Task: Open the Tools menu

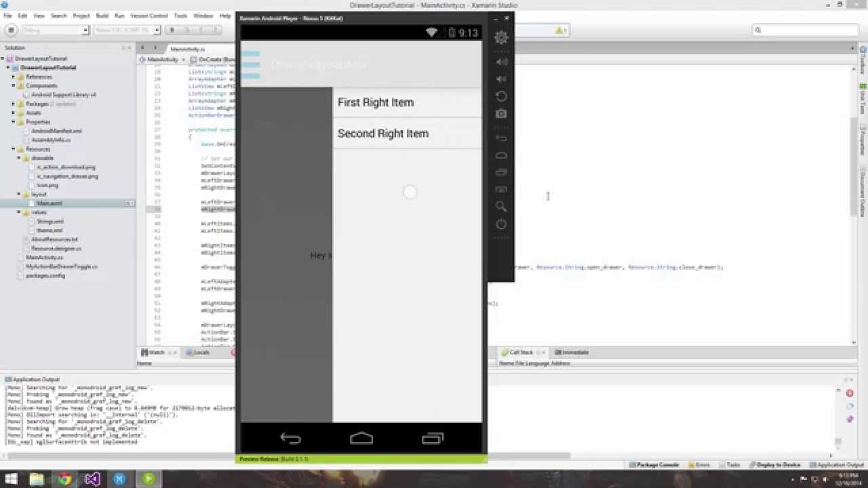Action: coord(180,15)
